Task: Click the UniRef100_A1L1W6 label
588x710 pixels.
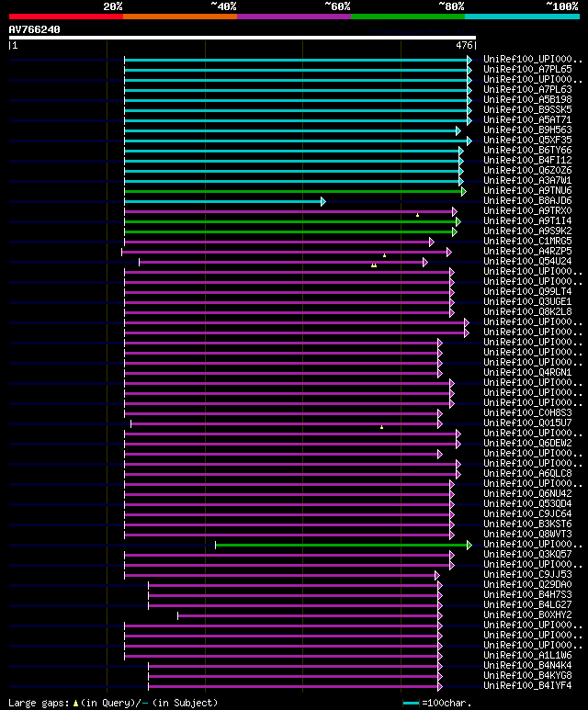Action: [x=527, y=656]
